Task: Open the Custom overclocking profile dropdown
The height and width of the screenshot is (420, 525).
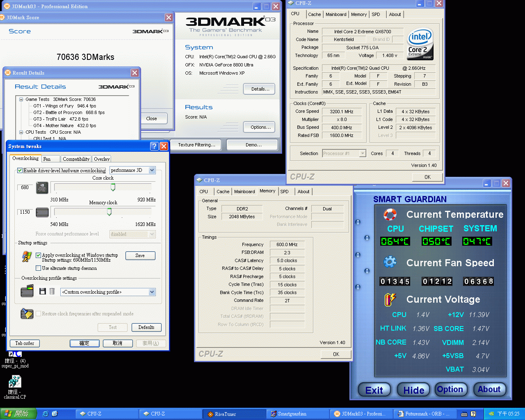Action: pyautogui.click(x=152, y=292)
